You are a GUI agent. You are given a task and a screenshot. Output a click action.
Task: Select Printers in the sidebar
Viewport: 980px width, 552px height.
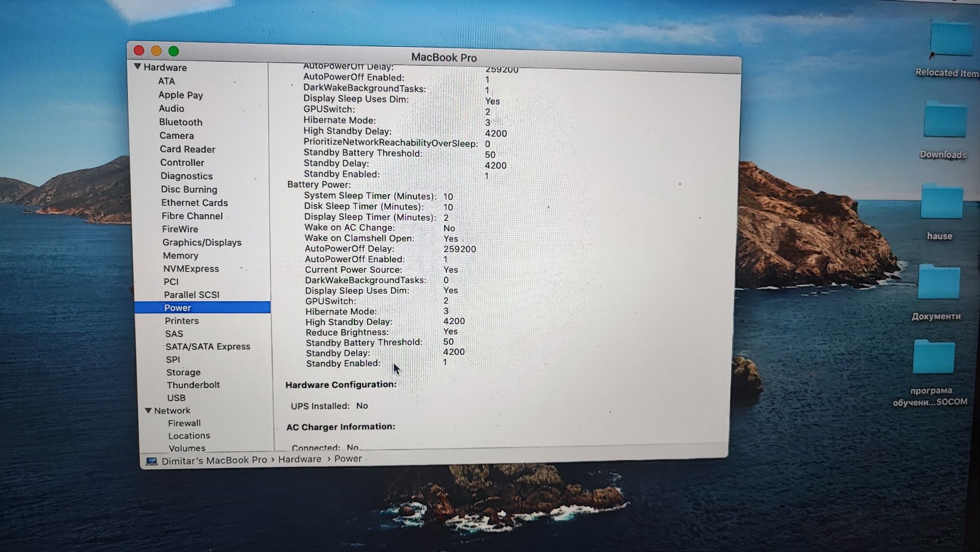point(182,321)
